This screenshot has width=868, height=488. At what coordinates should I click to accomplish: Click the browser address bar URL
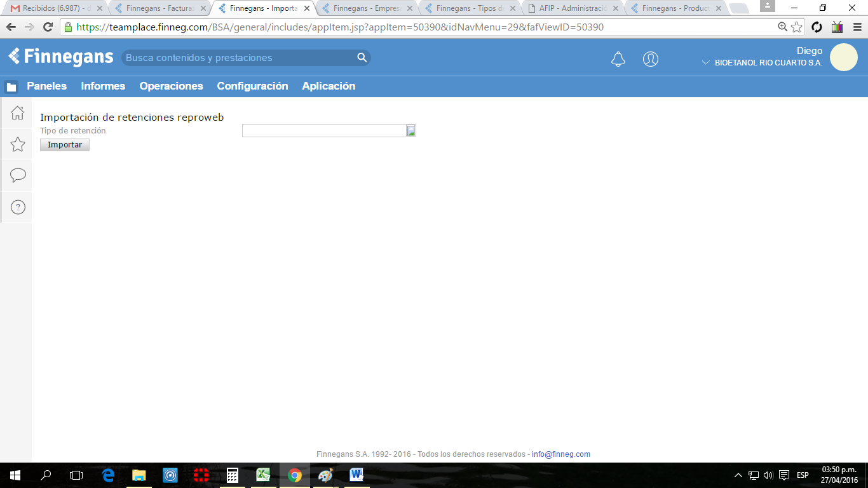[x=340, y=27]
